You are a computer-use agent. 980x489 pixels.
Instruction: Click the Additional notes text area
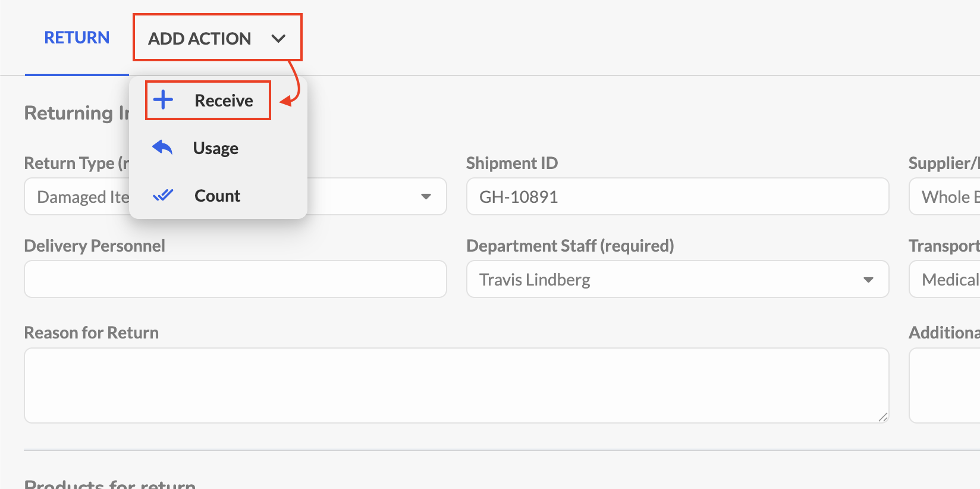pyautogui.click(x=945, y=385)
